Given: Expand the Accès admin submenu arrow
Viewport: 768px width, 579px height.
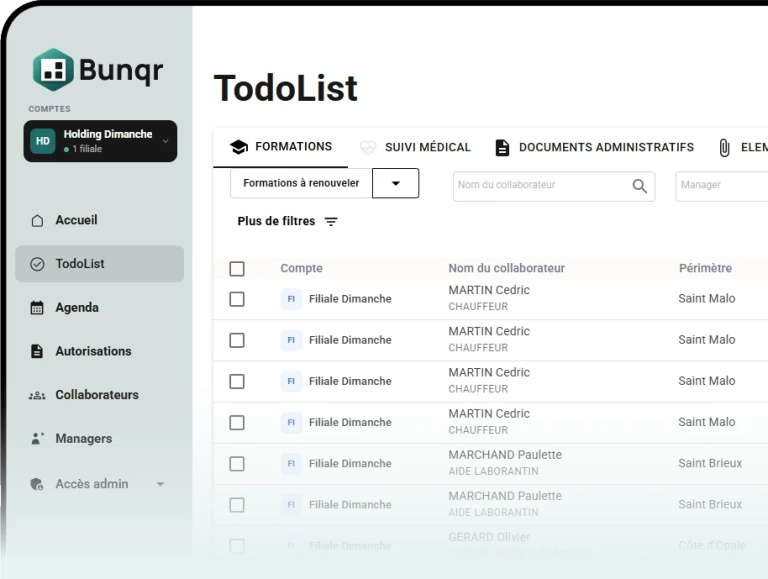Looking at the screenshot, I should (160, 484).
